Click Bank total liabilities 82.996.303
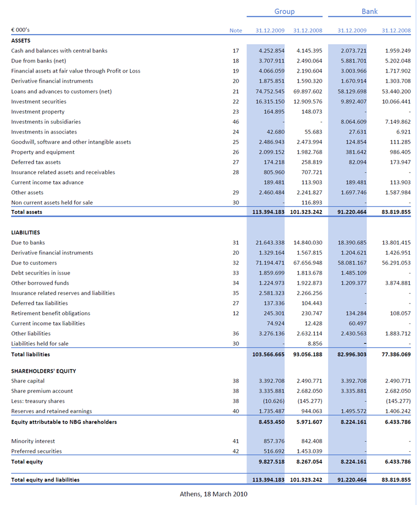The image size is (420, 505). pyautogui.click(x=352, y=354)
